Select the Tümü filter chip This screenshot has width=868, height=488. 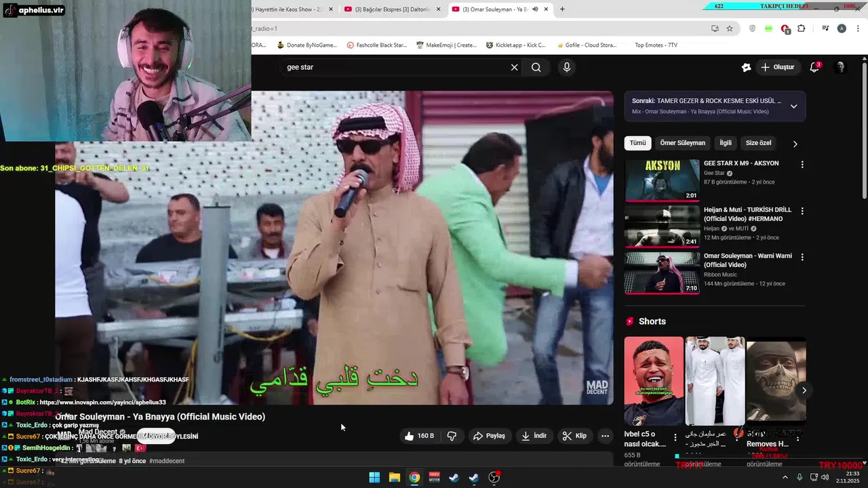[x=637, y=143]
